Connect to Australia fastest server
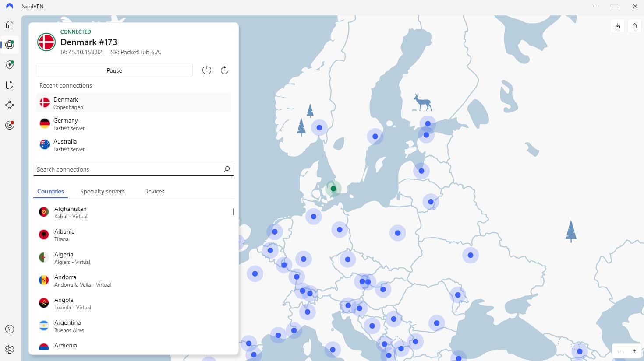This screenshot has width=644, height=361. pos(134,145)
